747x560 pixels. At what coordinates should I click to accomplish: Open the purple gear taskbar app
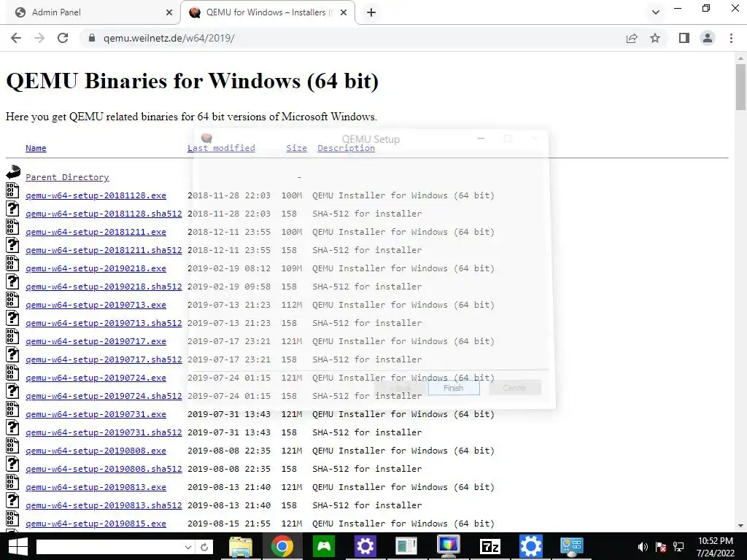point(365,547)
